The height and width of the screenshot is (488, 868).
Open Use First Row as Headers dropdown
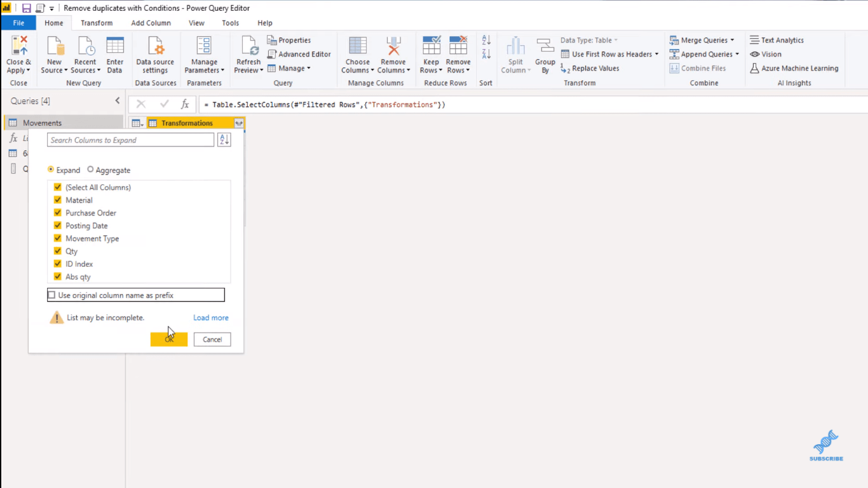656,54
